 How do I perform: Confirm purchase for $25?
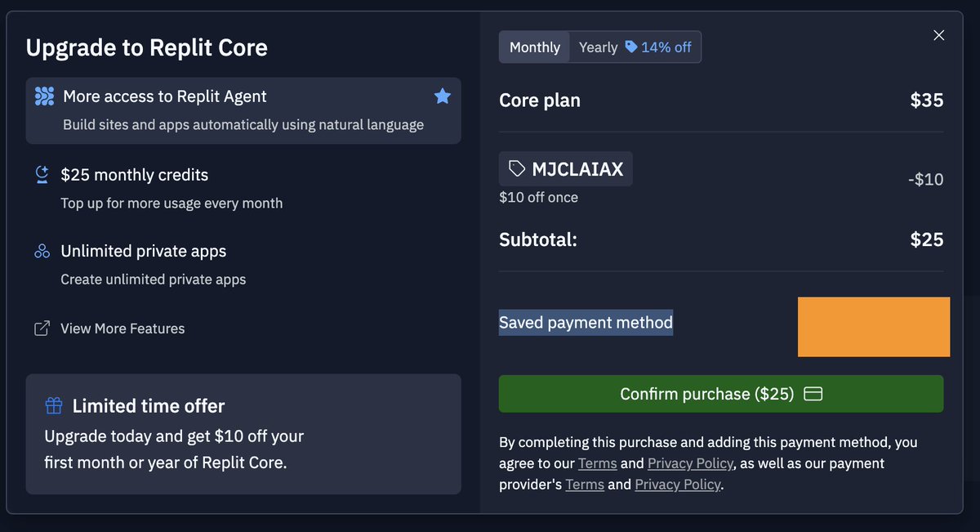pos(721,394)
